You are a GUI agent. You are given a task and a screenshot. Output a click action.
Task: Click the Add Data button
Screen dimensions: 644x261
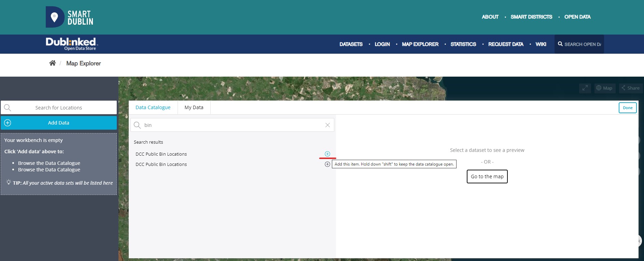point(59,123)
